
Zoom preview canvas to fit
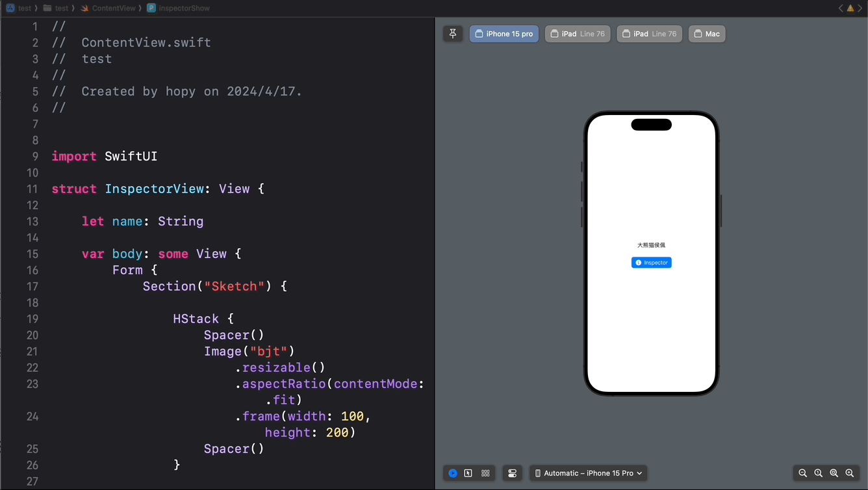(834, 473)
